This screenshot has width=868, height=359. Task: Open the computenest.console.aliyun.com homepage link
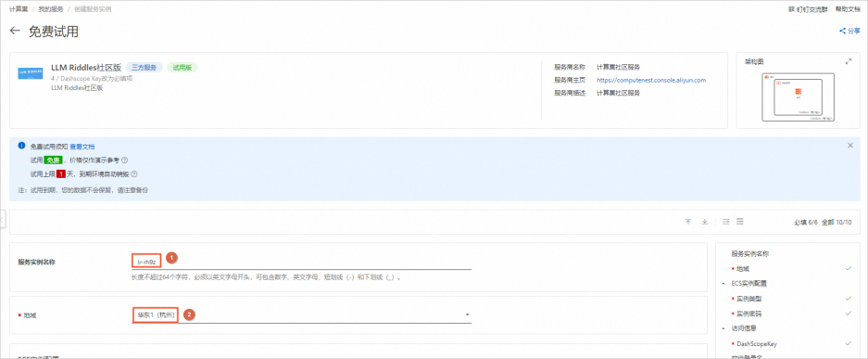pos(651,80)
